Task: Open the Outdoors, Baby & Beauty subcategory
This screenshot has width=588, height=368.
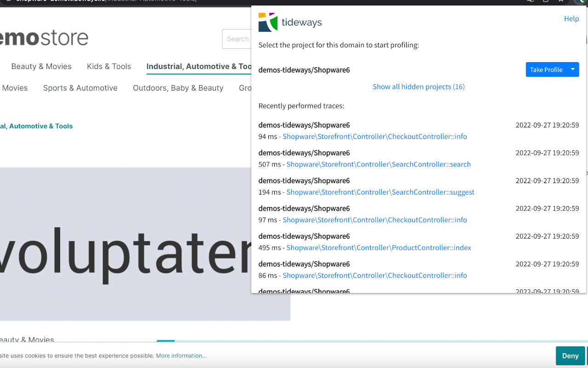Action: 178,88
